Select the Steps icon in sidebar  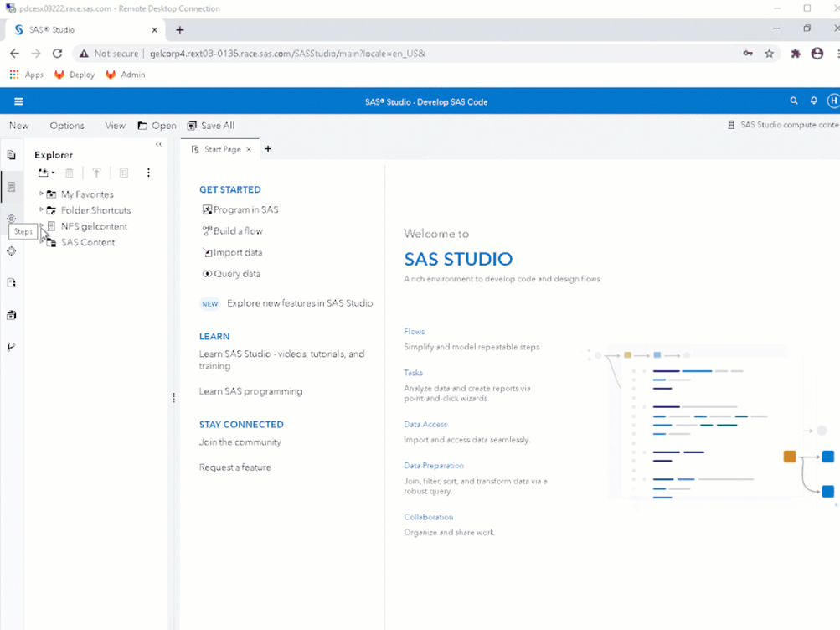click(x=12, y=219)
